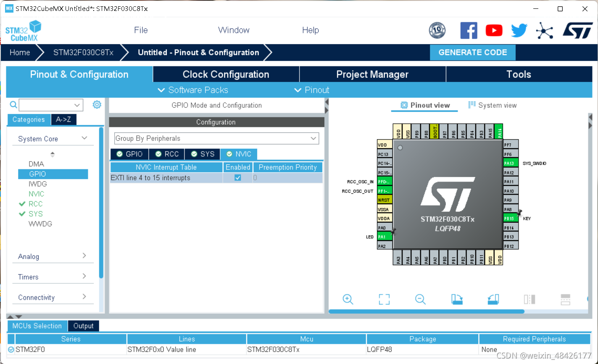Rotate the chip counter-clockwise
The height and width of the screenshot is (364, 598).
click(x=493, y=299)
